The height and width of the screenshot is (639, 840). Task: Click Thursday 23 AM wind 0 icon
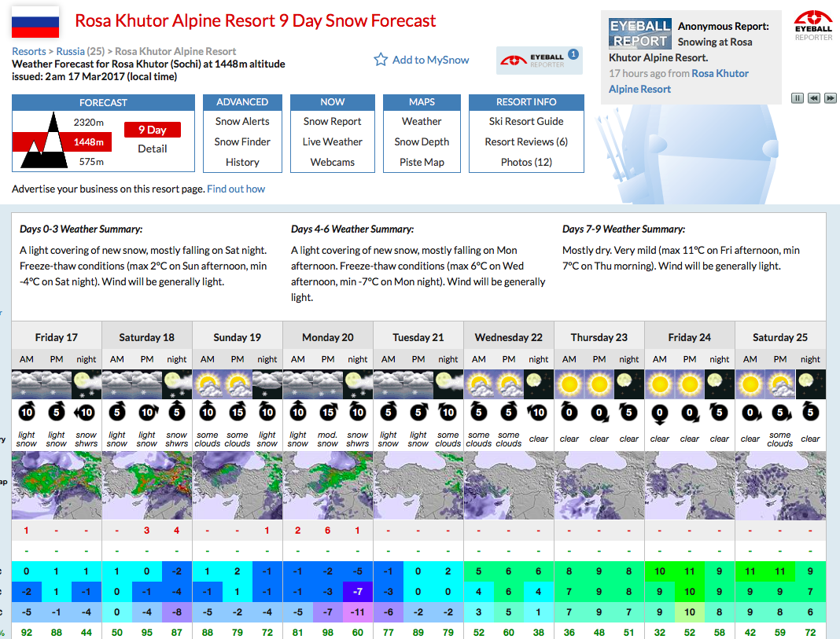(x=569, y=412)
